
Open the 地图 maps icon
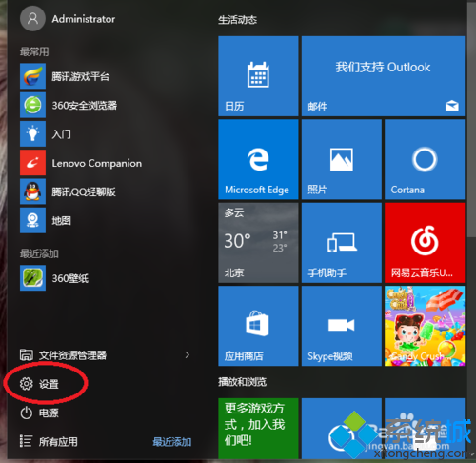[x=32, y=220]
